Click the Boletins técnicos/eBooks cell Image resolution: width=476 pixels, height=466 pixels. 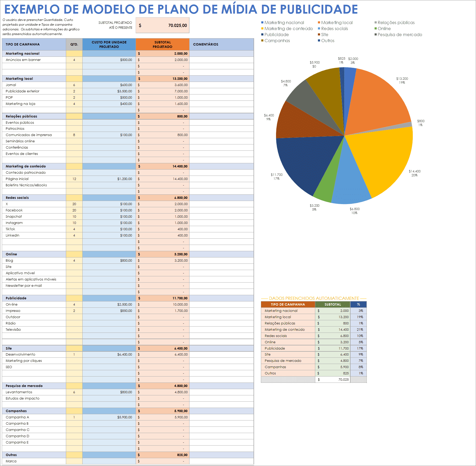click(x=34, y=185)
